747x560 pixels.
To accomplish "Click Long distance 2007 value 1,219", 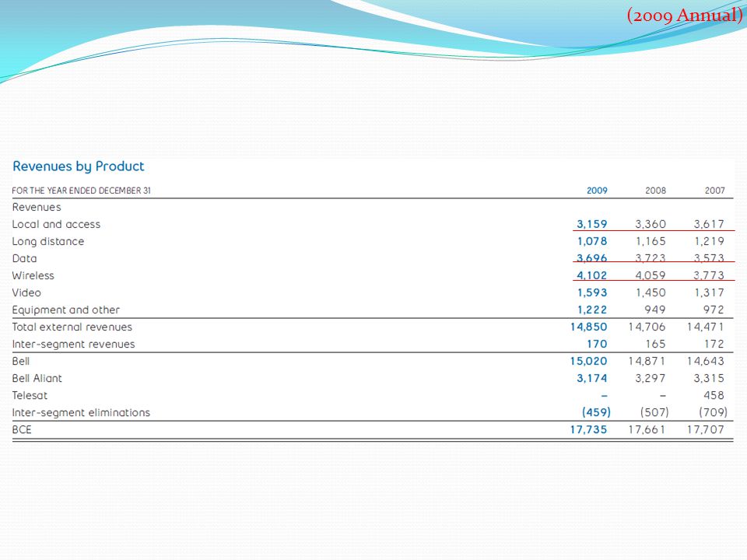I will pos(710,241).
